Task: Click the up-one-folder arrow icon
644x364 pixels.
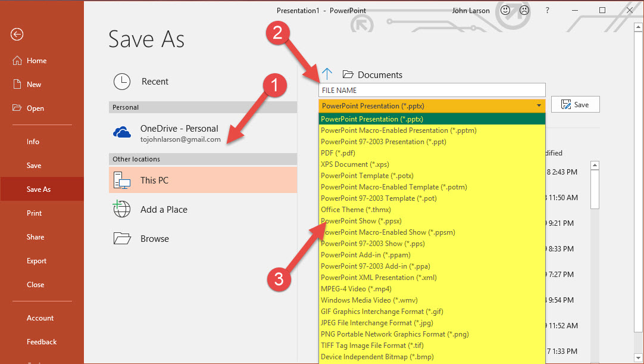Action: point(327,74)
